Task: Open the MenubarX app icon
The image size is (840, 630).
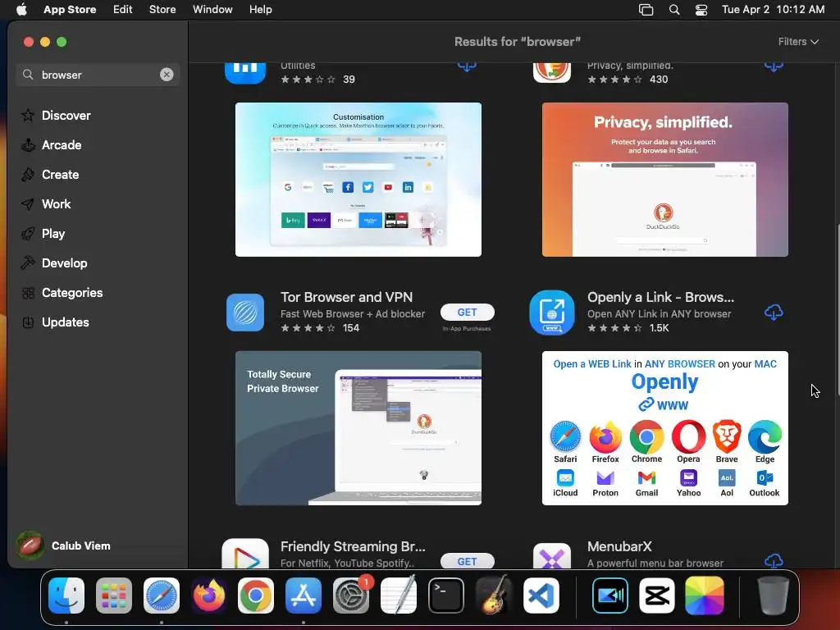Action: [552, 555]
